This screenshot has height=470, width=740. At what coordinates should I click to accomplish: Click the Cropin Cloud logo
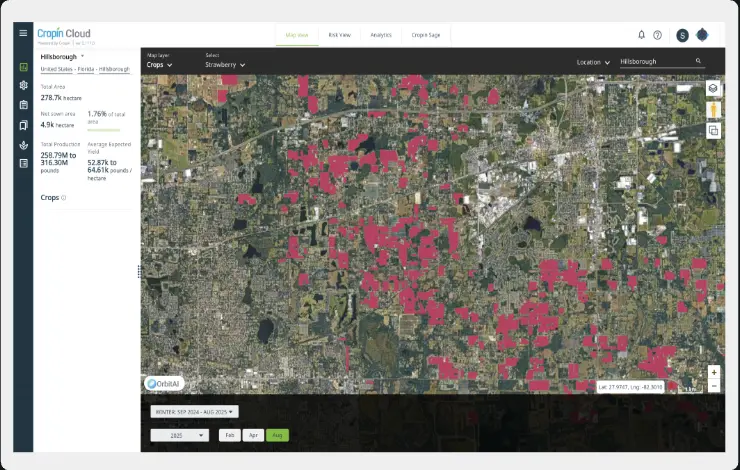tap(64, 34)
